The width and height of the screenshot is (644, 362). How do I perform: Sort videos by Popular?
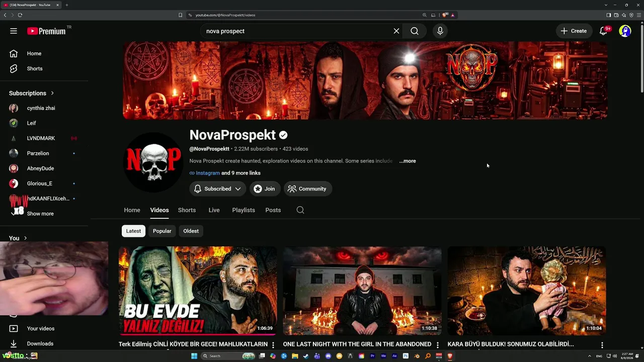pos(162,231)
